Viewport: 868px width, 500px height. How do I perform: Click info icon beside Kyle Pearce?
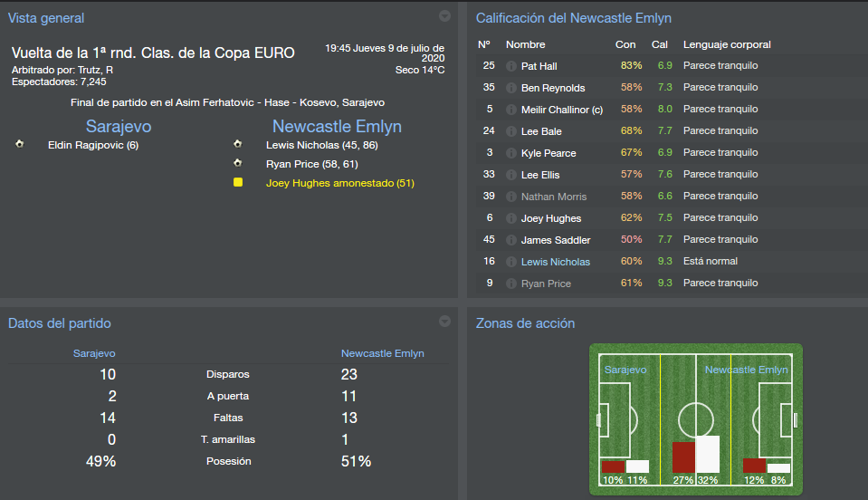[x=511, y=153]
